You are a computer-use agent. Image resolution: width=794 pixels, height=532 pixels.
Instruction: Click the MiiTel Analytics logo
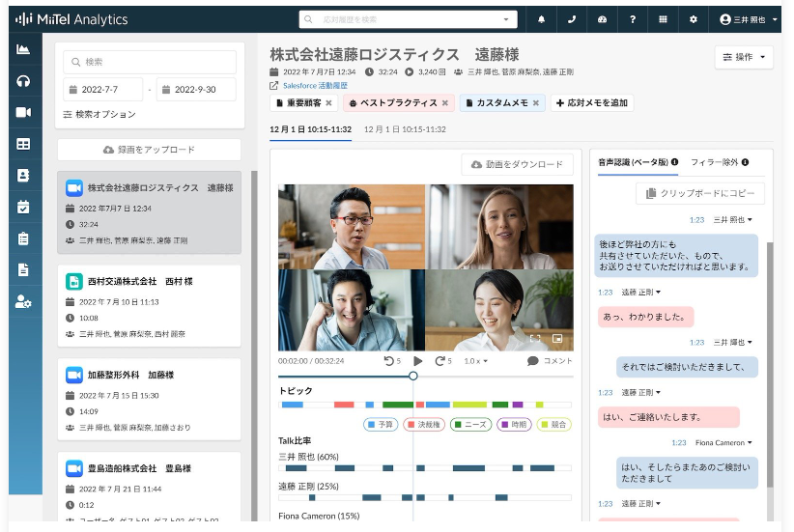point(71,19)
